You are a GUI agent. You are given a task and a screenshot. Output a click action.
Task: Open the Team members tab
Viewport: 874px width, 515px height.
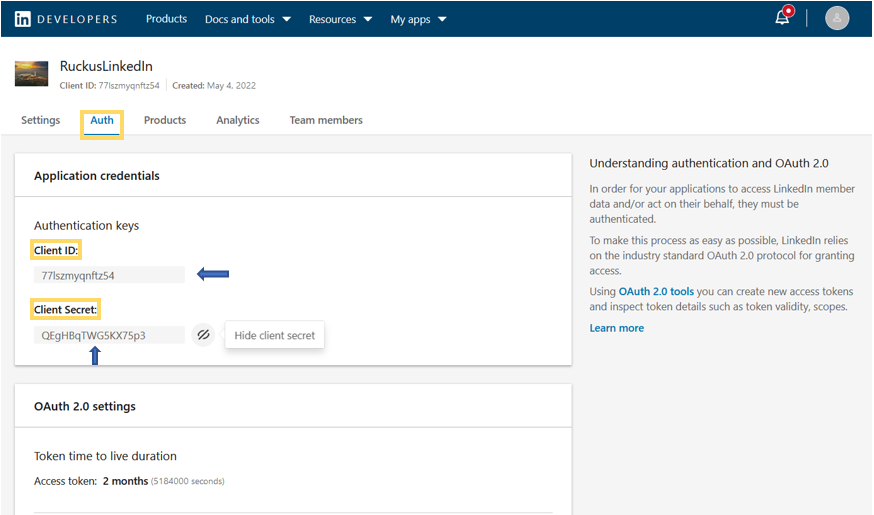pos(326,120)
